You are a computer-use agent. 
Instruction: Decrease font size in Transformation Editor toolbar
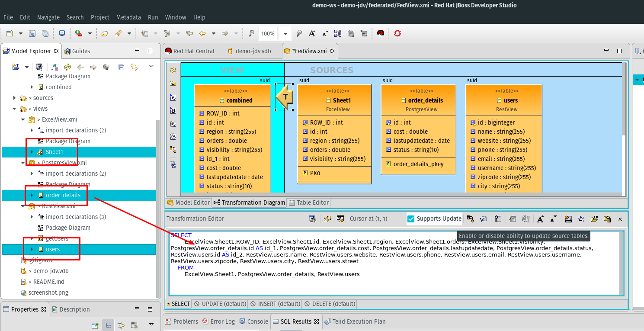pos(553,219)
